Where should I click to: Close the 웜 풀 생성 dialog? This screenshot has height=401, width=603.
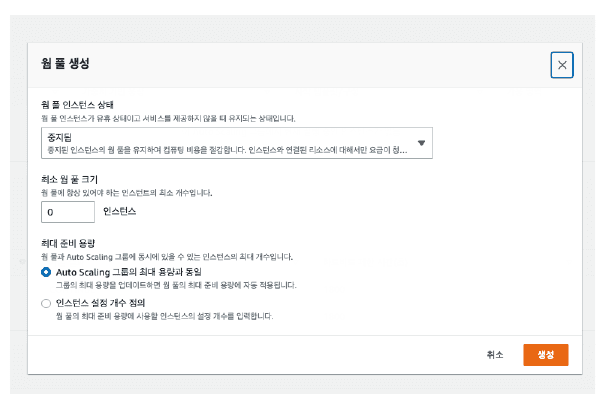[562, 65]
